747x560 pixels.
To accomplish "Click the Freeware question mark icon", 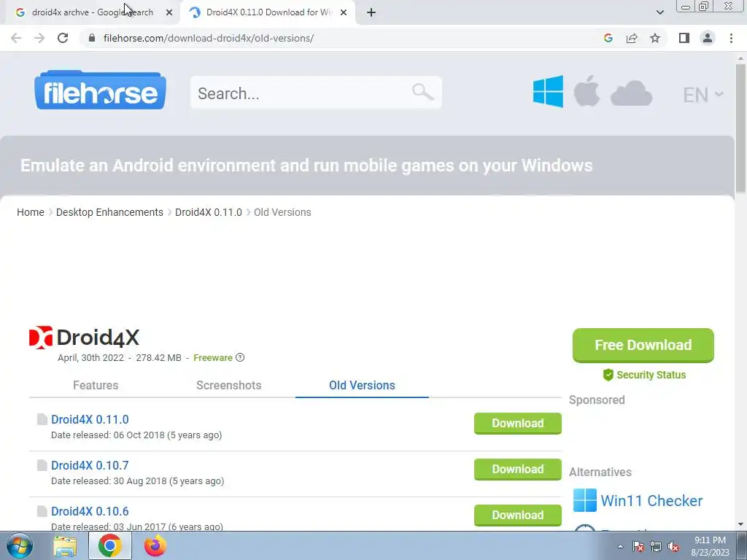I will pos(240,357).
